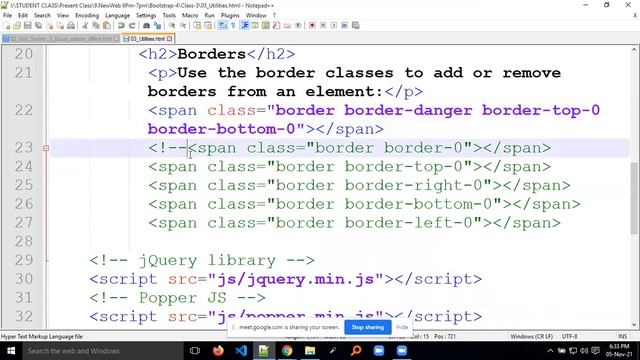The width and height of the screenshot is (640, 360).
Task: Switch to the first inactive file tab
Action: [60, 39]
